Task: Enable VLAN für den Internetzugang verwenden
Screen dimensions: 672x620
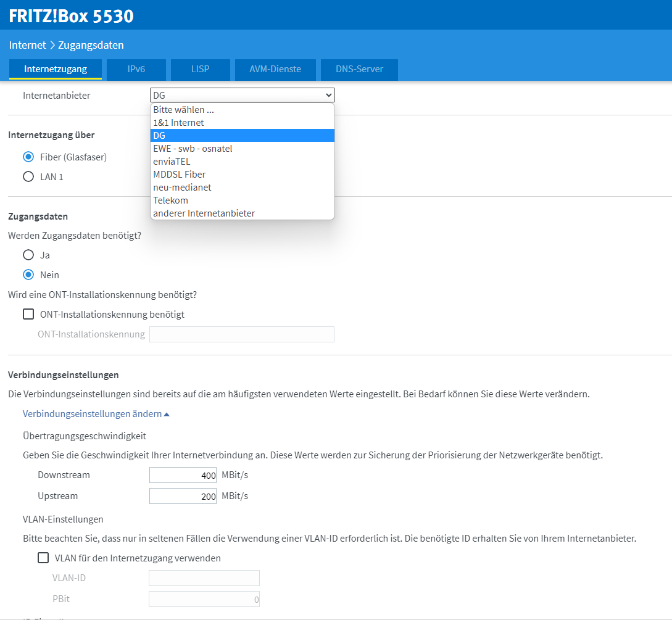Action: click(43, 558)
